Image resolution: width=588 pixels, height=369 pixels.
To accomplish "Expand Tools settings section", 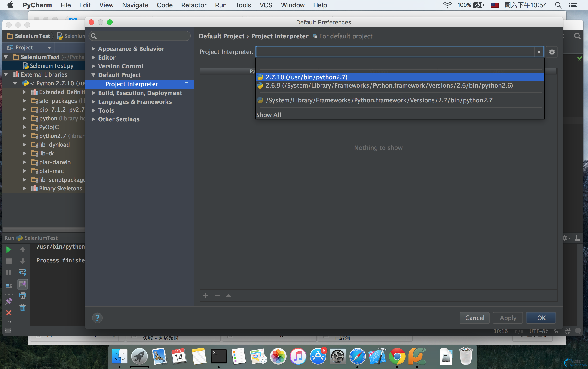I will [x=93, y=110].
